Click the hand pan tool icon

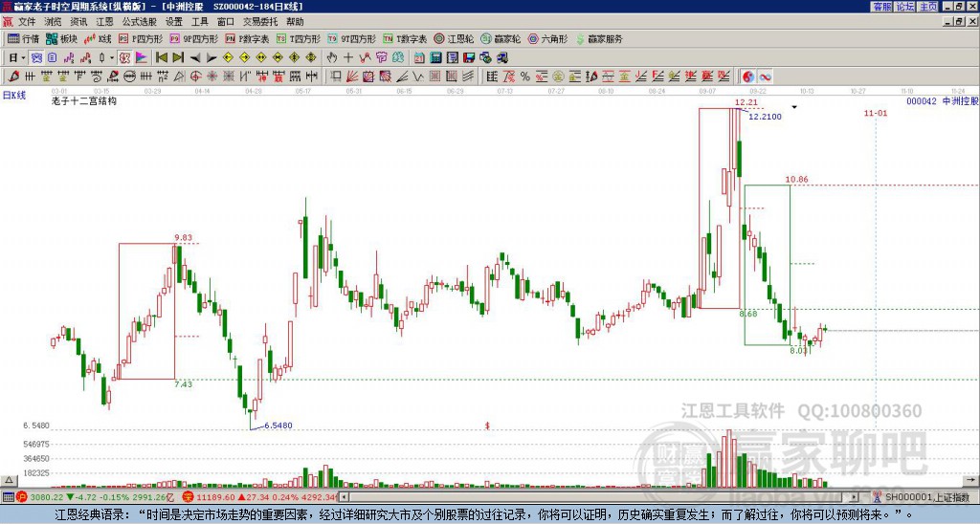click(x=332, y=57)
